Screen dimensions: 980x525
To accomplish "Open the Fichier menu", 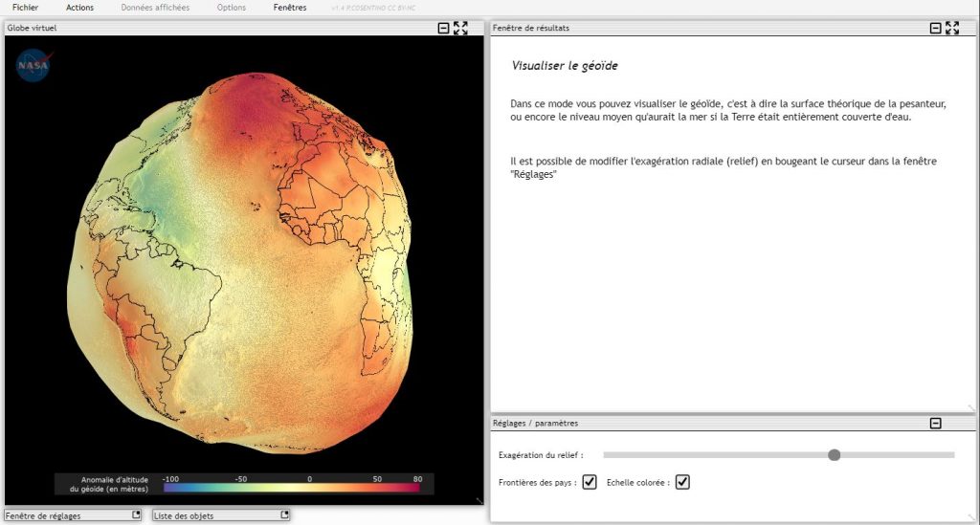I will point(26,8).
